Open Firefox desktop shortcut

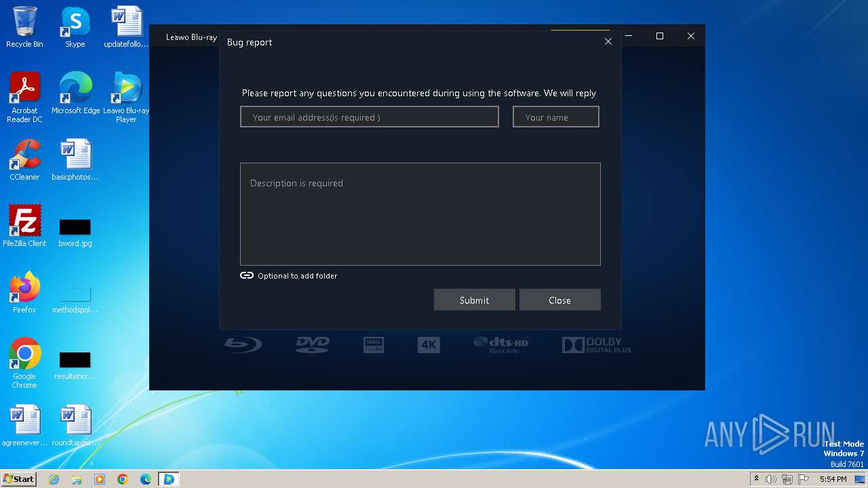click(x=24, y=293)
